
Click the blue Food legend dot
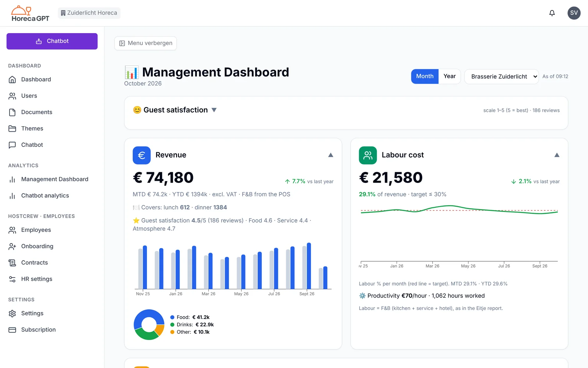coord(172,317)
